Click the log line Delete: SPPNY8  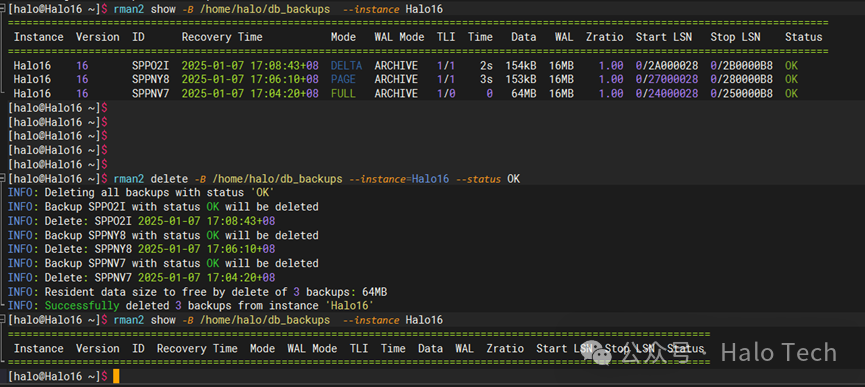pyautogui.click(x=141, y=249)
